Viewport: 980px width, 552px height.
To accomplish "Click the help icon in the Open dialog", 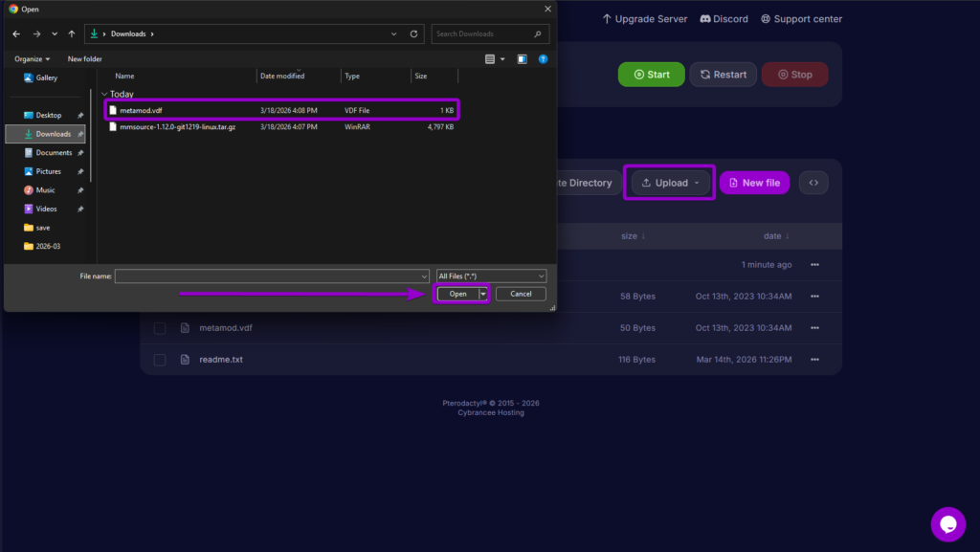I will coord(543,58).
